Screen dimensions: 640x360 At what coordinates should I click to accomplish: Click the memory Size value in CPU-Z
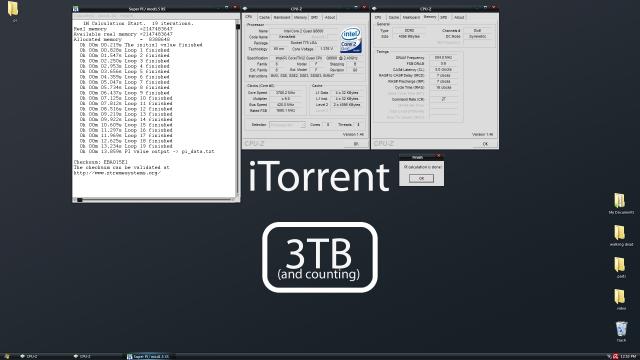click(x=409, y=36)
